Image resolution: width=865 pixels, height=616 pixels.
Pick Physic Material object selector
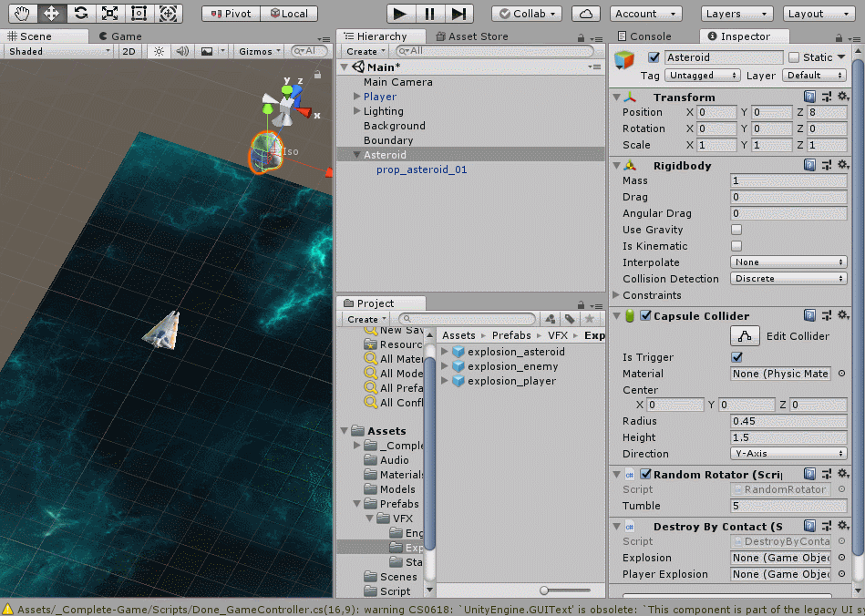tap(842, 374)
